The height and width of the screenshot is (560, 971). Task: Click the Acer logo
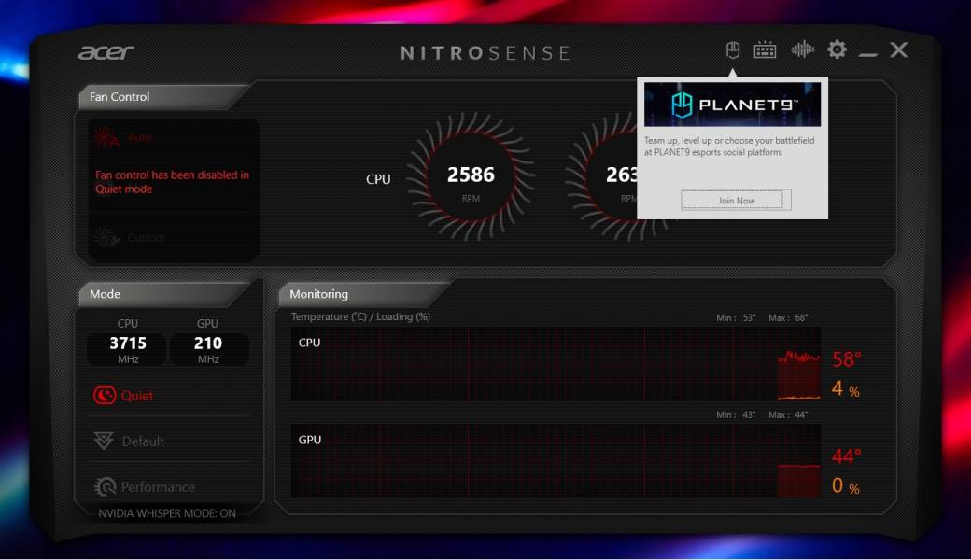[106, 52]
